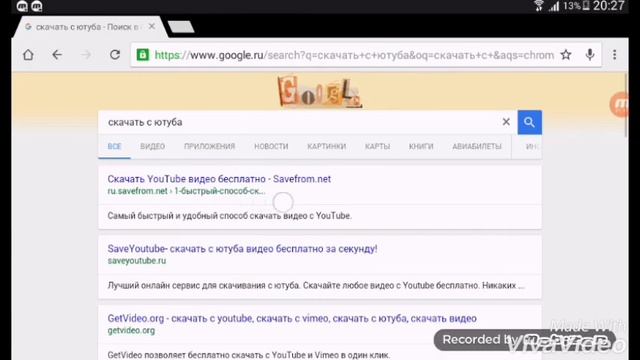This screenshot has width=640, height=360.
Task: Click 'Лучший онлайн сервис' snippet text
Action: [x=316, y=286]
